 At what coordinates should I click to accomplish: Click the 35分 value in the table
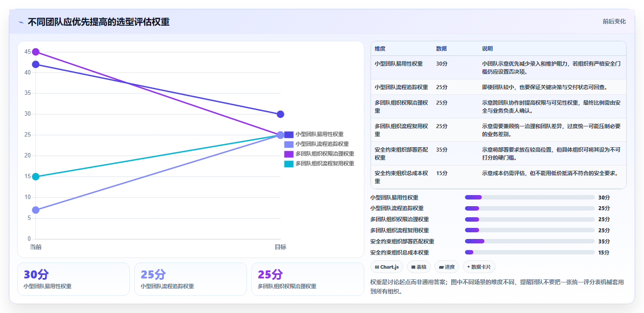click(442, 150)
